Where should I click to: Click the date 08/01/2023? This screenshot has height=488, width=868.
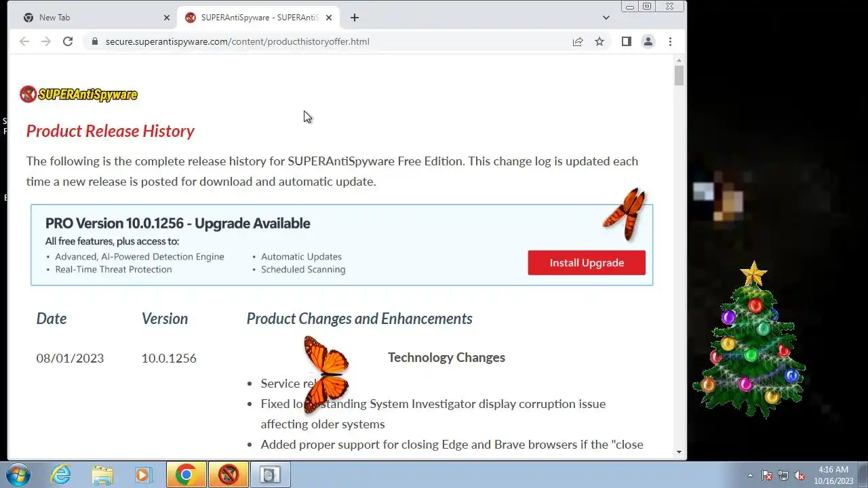click(x=70, y=359)
